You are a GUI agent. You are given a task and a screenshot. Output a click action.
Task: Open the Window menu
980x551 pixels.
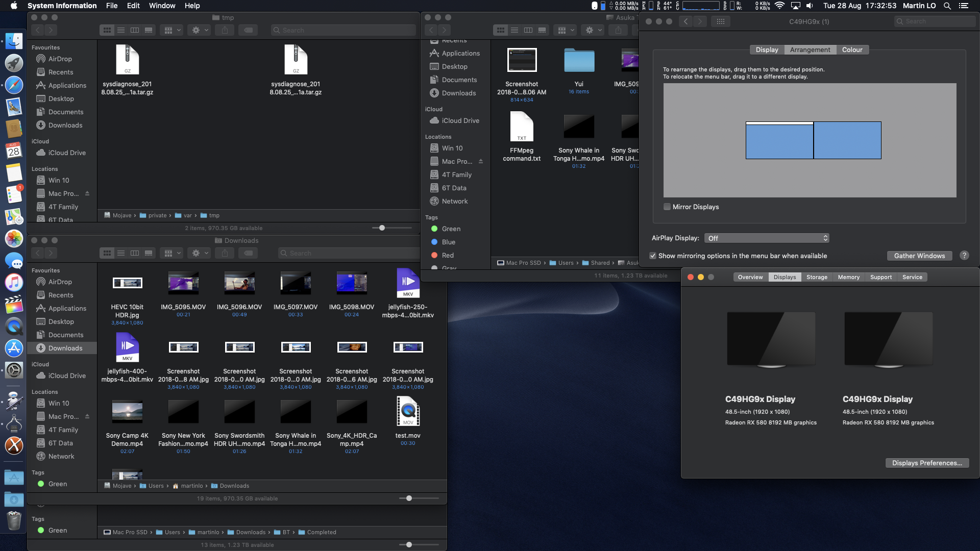click(162, 6)
